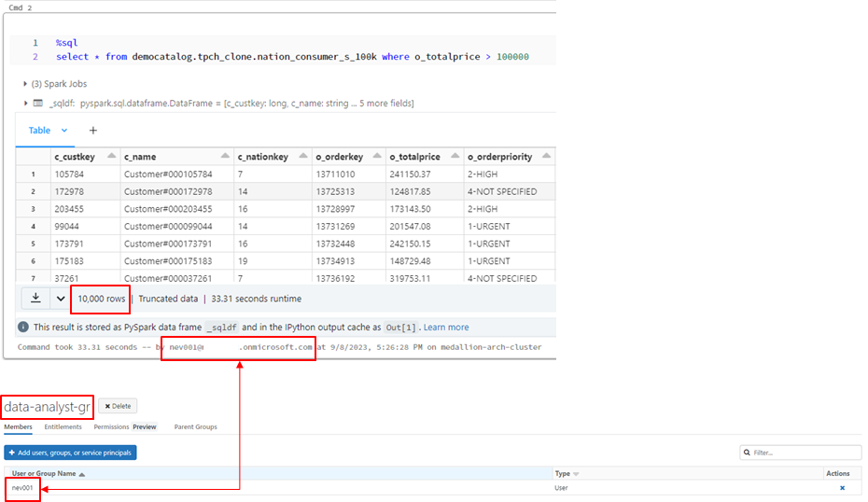Remove user nev001 with the X icon
Screen dimensions: 868x502
[842, 488]
